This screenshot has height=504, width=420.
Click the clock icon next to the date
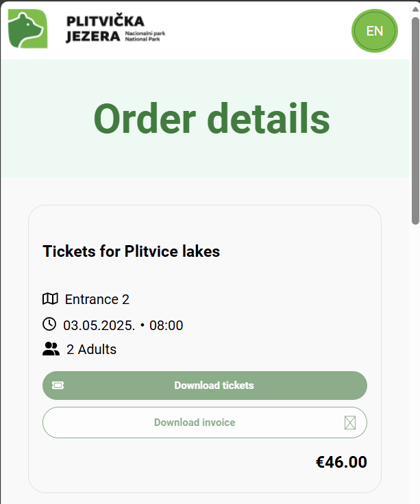coord(49,325)
